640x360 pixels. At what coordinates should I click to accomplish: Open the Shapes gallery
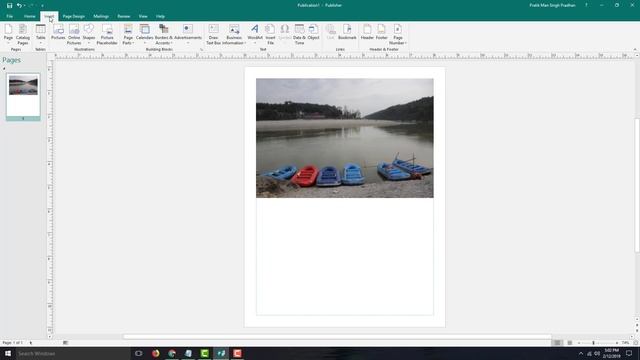pos(89,34)
